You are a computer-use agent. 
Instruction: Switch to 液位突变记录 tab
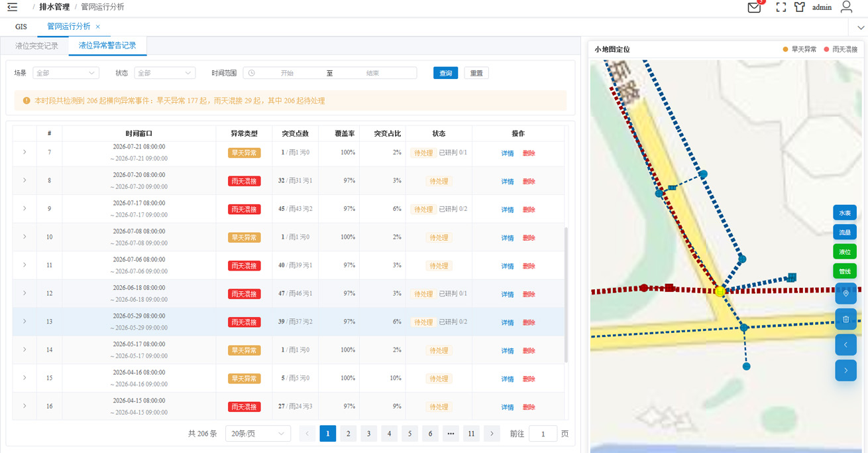click(36, 46)
